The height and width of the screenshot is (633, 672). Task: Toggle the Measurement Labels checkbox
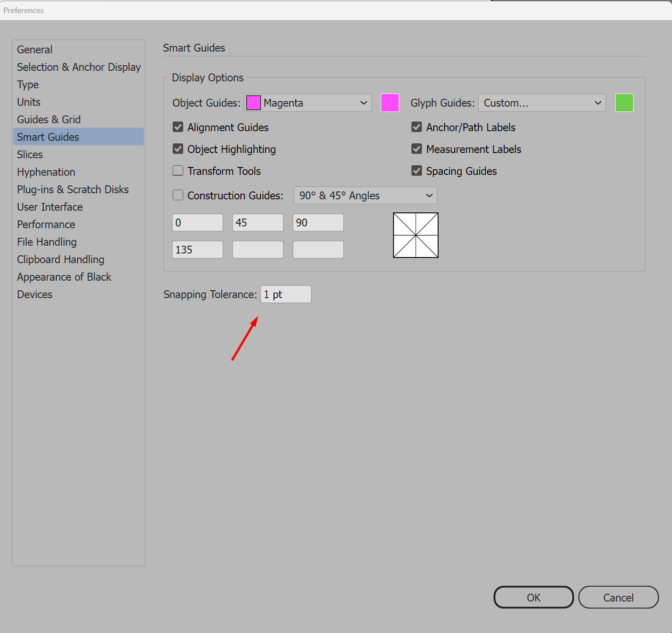point(417,149)
